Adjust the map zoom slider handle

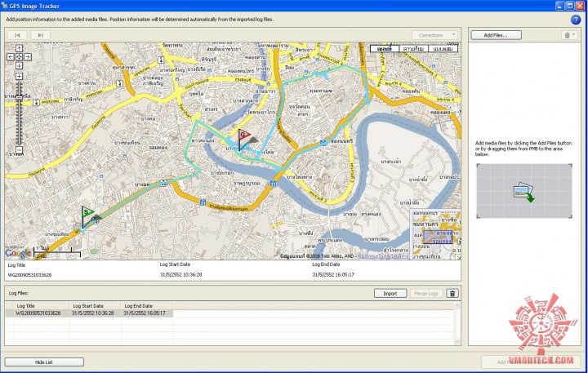pyautogui.click(x=19, y=97)
